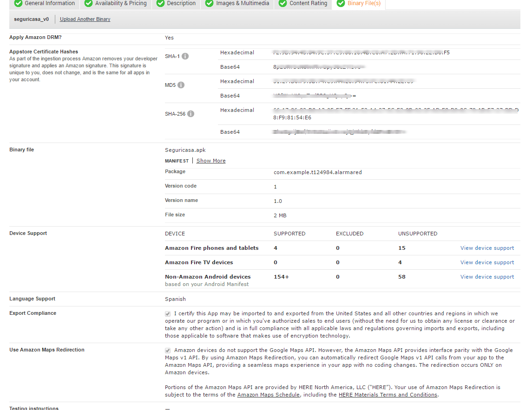This screenshot has width=532, height=410.
Task: Expand manifest details with Show More
Action: 211,161
